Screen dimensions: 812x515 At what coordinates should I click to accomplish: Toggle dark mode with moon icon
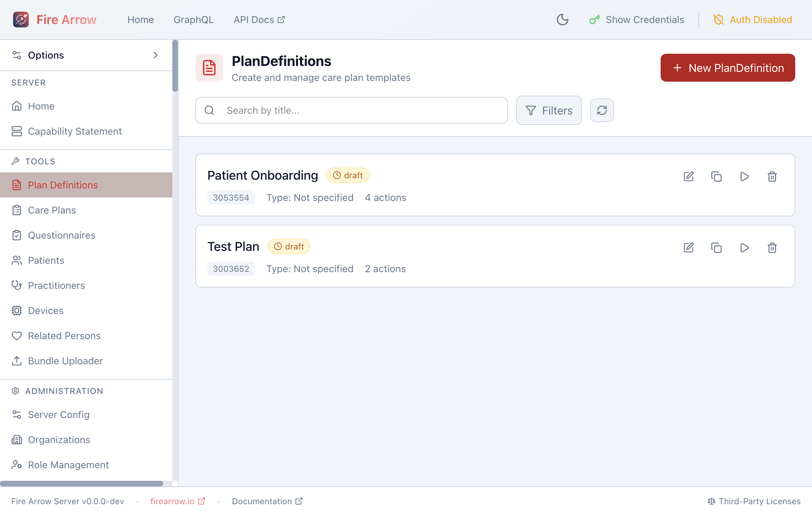pos(562,20)
